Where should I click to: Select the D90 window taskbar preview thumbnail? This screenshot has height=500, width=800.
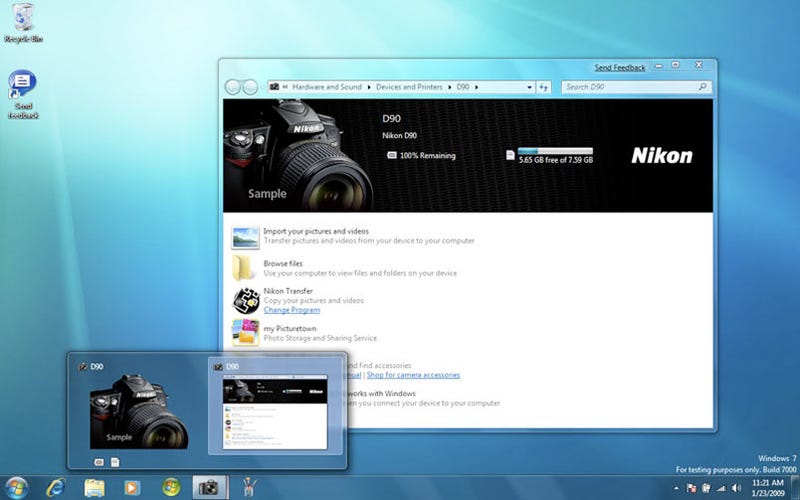click(275, 412)
